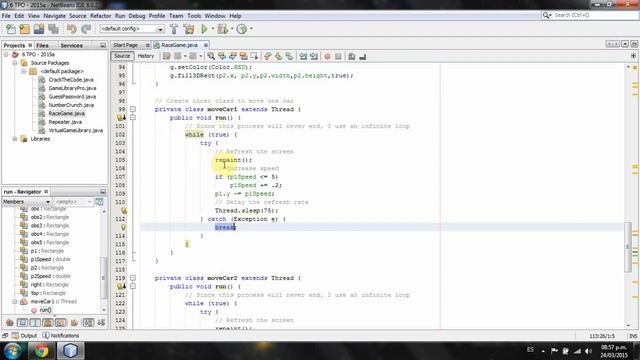
Task: Click the hint lightbulb on line 113
Action: click(123, 227)
